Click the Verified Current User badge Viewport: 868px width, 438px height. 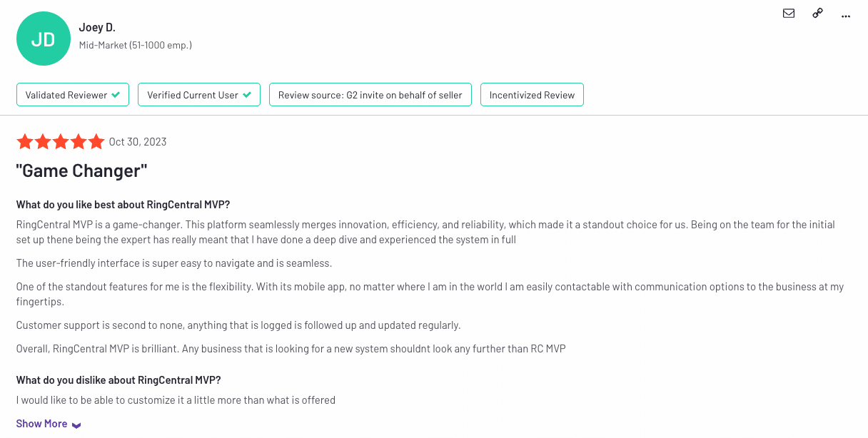pos(199,95)
